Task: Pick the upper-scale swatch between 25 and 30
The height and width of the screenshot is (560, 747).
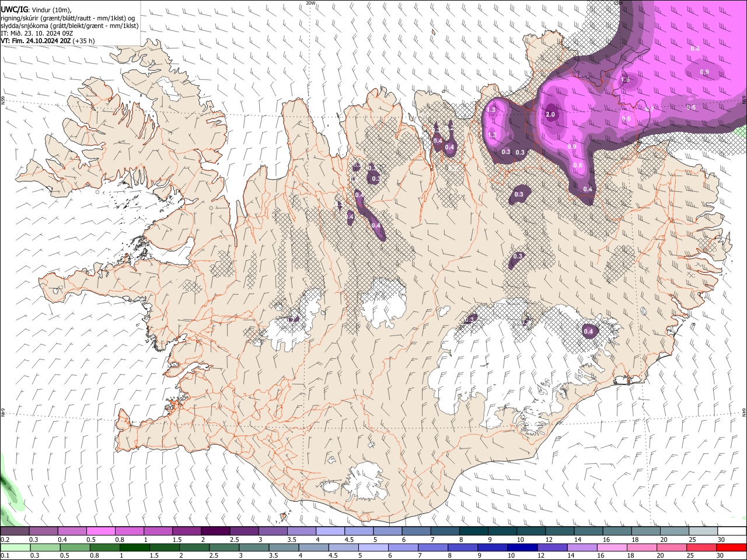Action: point(703,531)
